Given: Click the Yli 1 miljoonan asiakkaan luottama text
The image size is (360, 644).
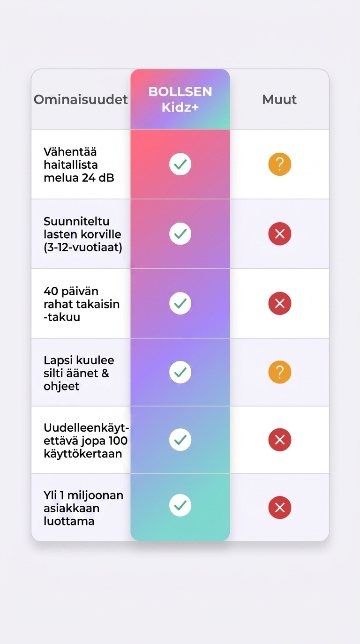Looking at the screenshot, I should (83, 508).
